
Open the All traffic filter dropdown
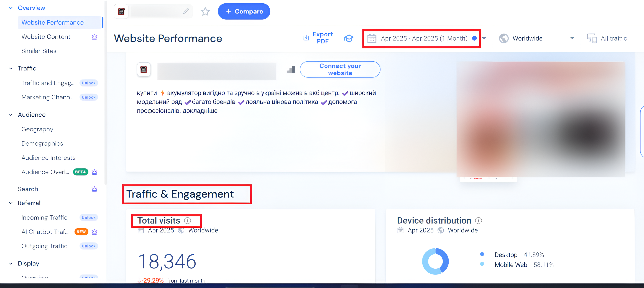click(612, 38)
